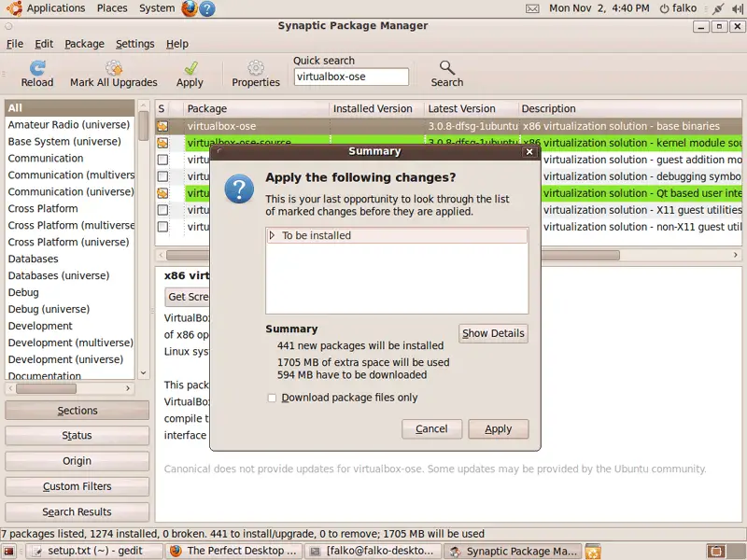Toggle marked status icon of Qt based user interface row
The height and width of the screenshot is (560, 747).
pos(162,193)
